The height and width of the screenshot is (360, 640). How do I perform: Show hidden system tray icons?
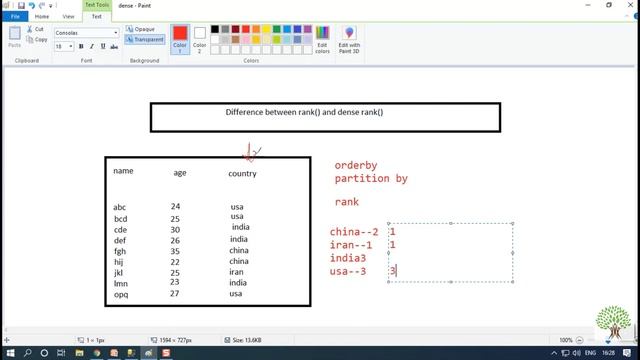pos(554,353)
